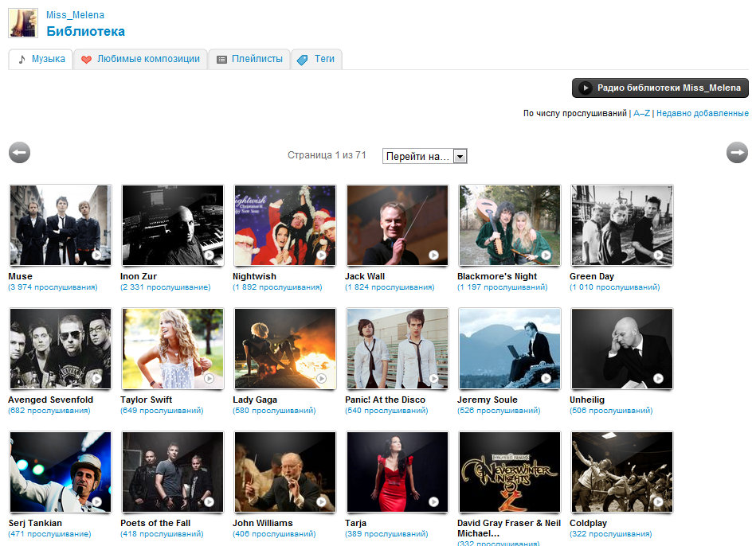Open the Плейлисты tab

tap(249, 59)
